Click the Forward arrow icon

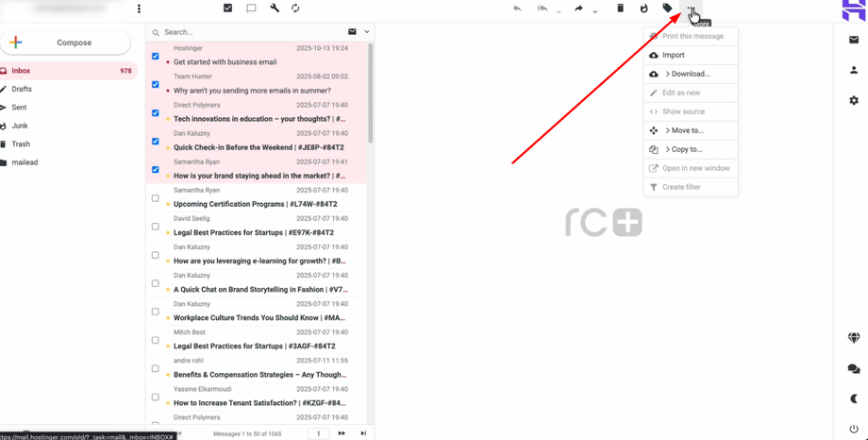(x=578, y=8)
